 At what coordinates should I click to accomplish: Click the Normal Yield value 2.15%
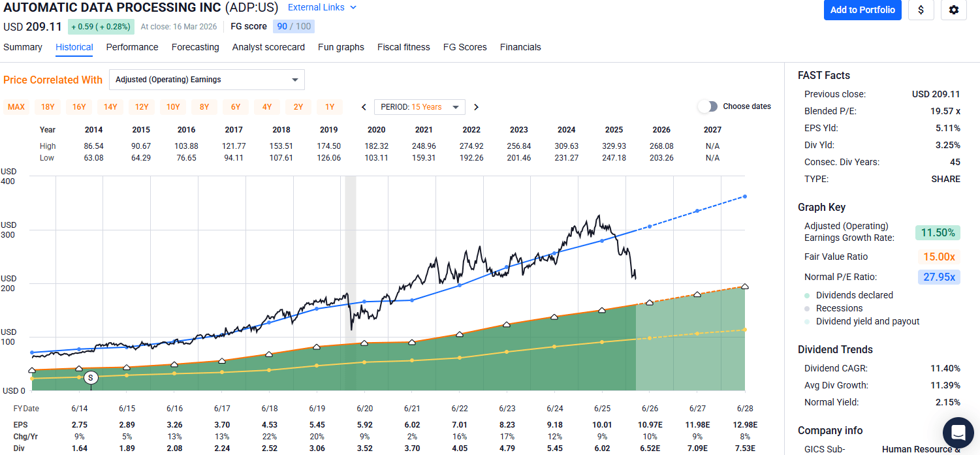(948, 402)
